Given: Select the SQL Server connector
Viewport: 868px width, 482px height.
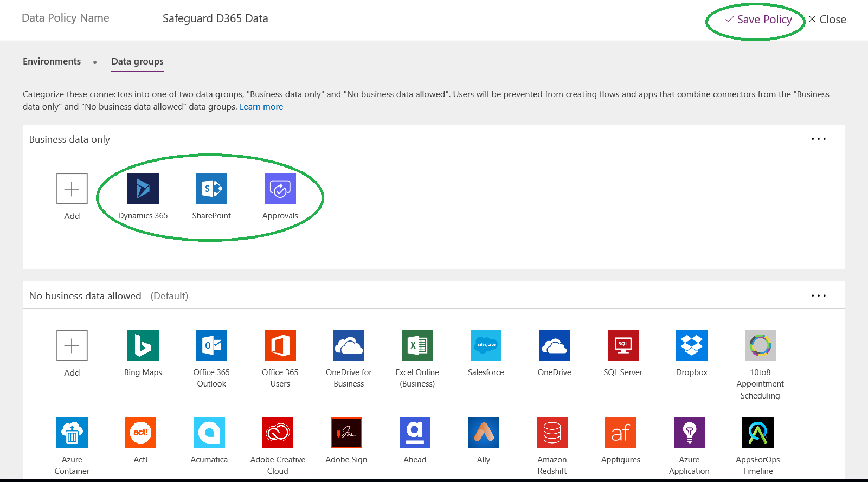Looking at the screenshot, I should [623, 345].
